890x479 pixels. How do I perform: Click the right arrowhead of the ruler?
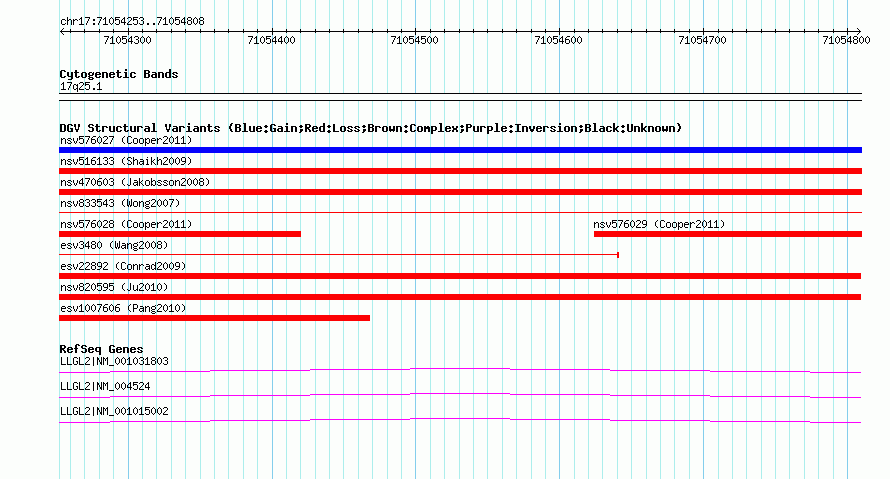pyautogui.click(x=858, y=31)
